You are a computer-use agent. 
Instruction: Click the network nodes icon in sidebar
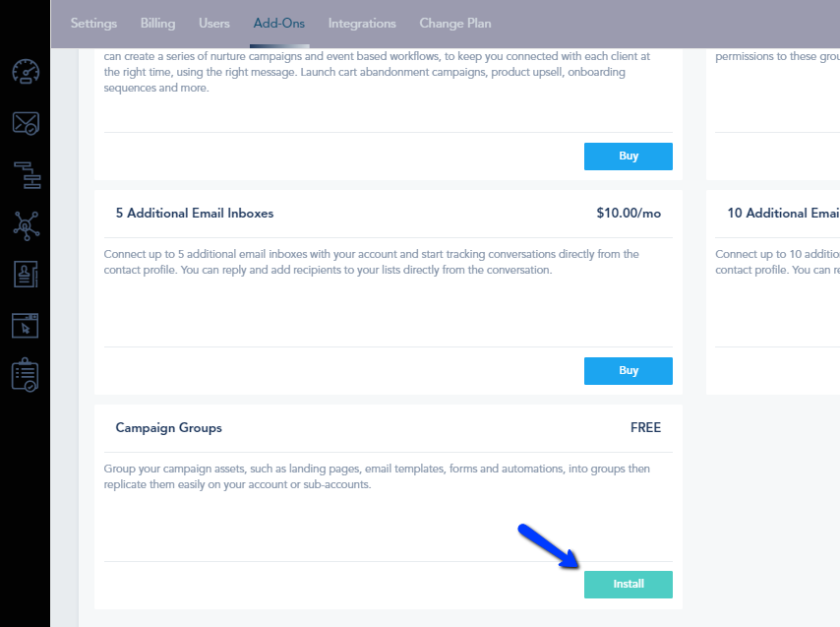[x=27, y=225]
